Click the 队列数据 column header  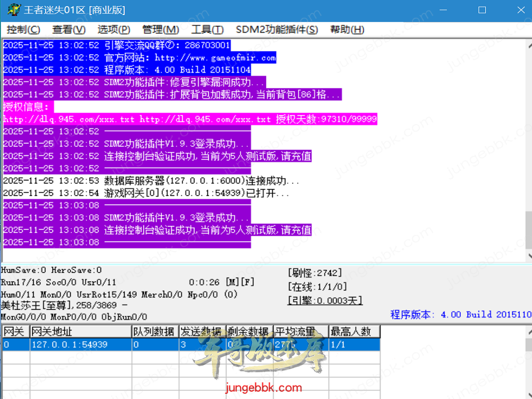point(155,331)
